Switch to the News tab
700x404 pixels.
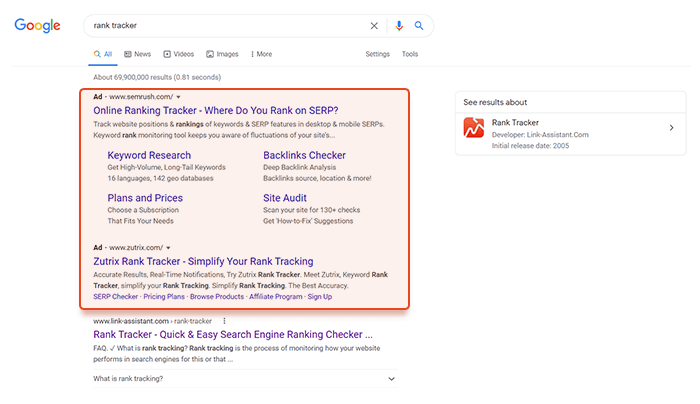coord(138,54)
